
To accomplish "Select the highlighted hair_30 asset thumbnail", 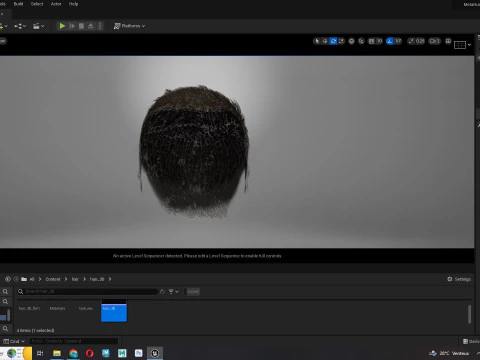I will point(114,310).
